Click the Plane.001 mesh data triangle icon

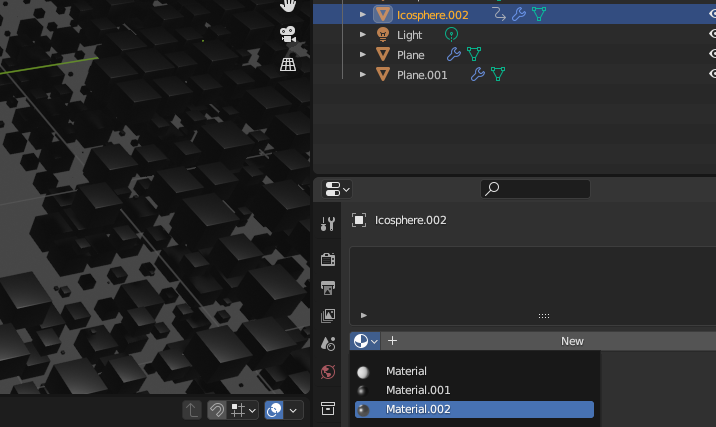click(498, 74)
